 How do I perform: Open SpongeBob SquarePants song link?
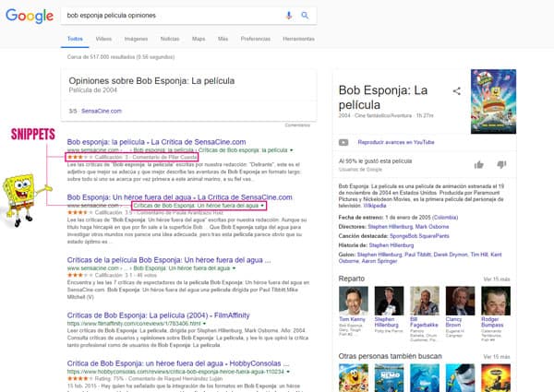[x=419, y=236]
